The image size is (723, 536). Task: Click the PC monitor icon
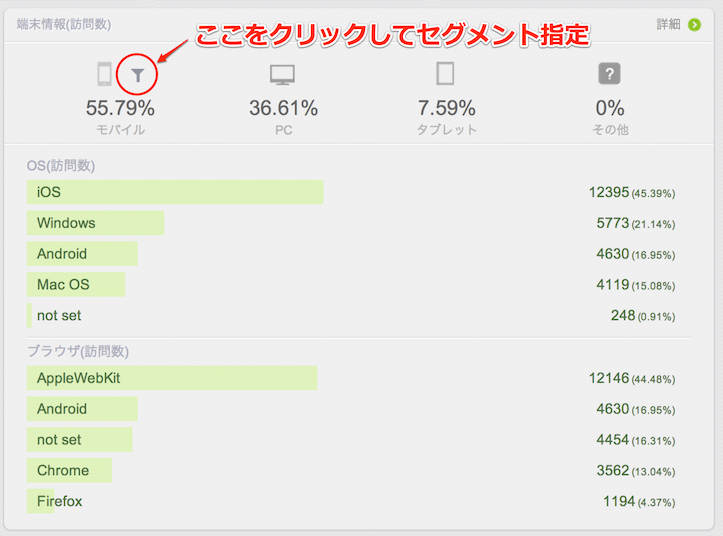tap(283, 75)
